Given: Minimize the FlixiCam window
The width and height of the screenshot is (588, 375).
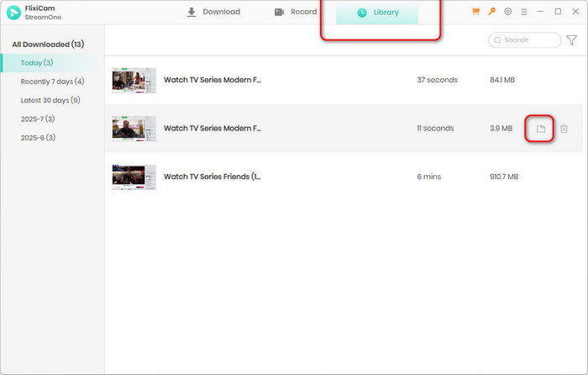Looking at the screenshot, I should 540,12.
